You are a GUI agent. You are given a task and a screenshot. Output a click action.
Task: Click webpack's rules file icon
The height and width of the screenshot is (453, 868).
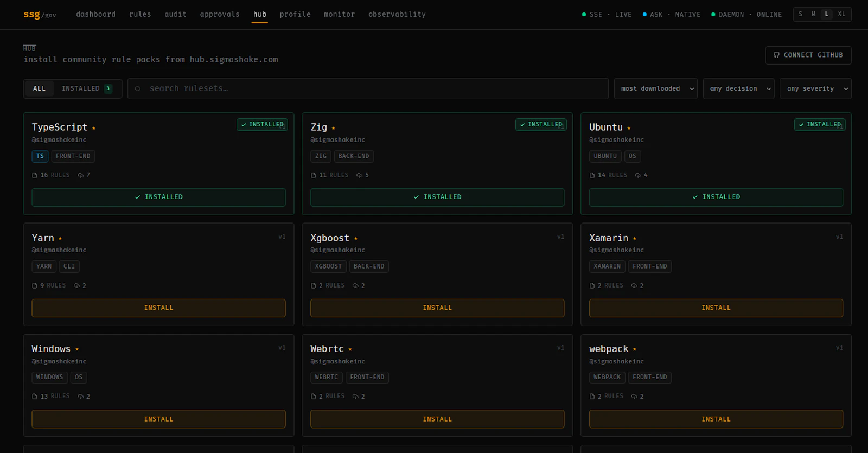point(592,397)
